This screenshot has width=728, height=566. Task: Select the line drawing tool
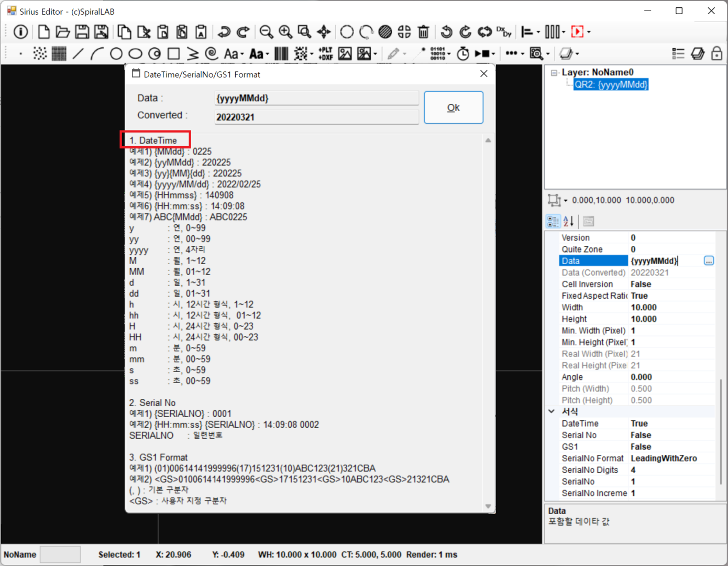(78, 53)
